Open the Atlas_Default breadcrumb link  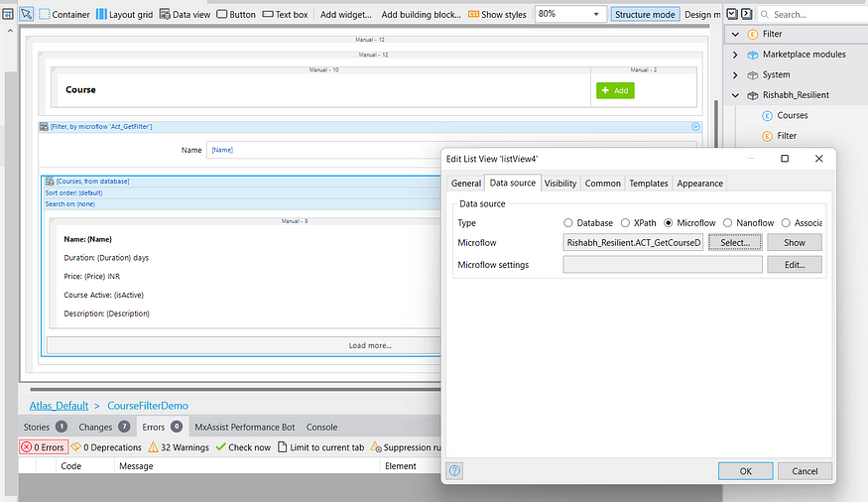coord(59,406)
